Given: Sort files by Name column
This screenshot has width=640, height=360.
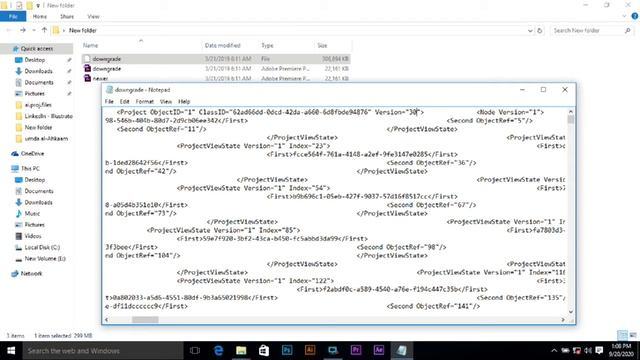Looking at the screenshot, I should coord(90,45).
